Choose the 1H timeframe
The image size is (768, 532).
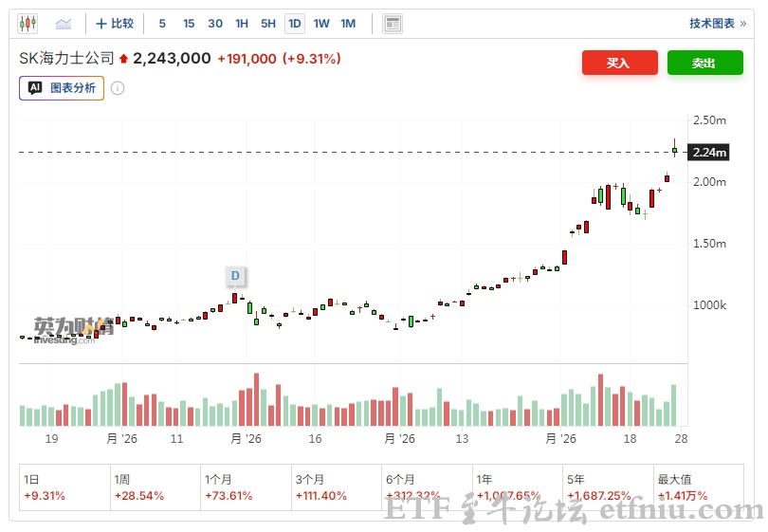242,24
